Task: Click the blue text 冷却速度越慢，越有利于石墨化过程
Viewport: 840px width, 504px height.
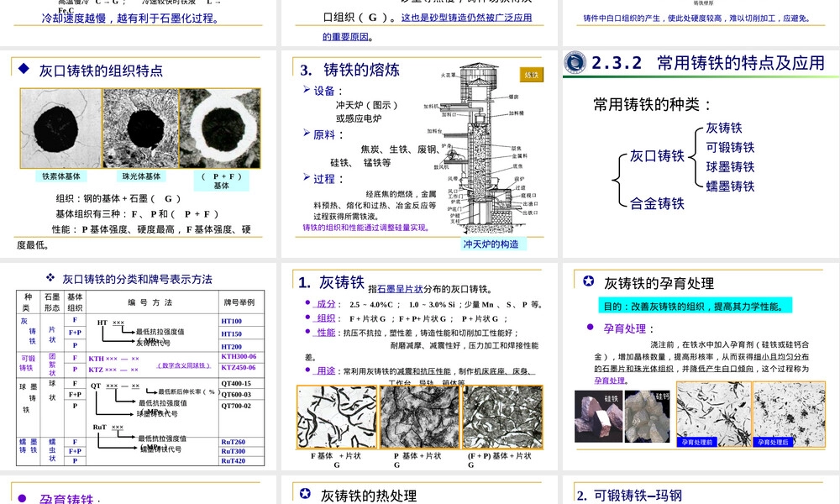Action: (130, 18)
